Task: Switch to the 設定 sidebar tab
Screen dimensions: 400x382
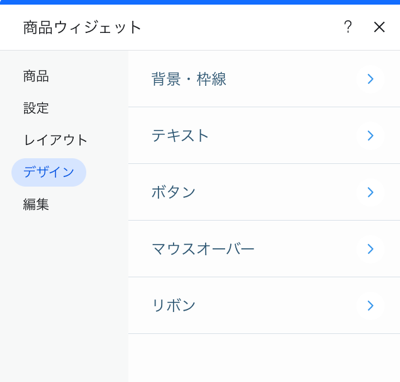Action: coord(36,108)
